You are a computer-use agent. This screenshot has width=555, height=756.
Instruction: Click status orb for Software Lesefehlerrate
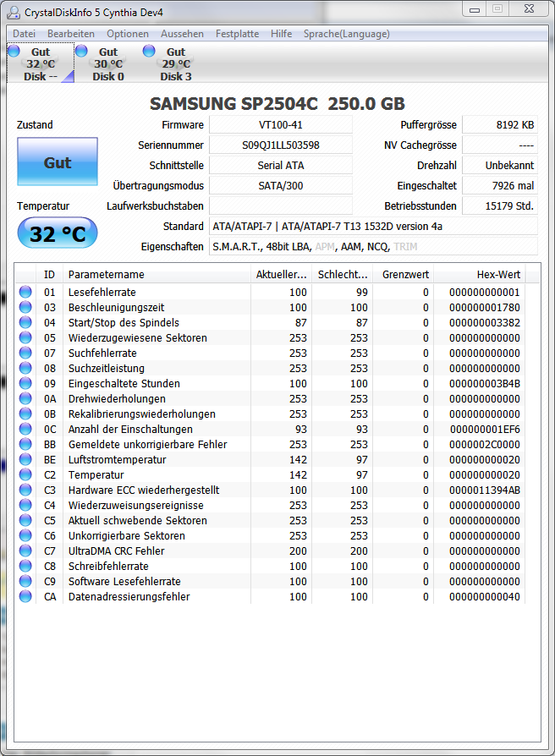25,582
